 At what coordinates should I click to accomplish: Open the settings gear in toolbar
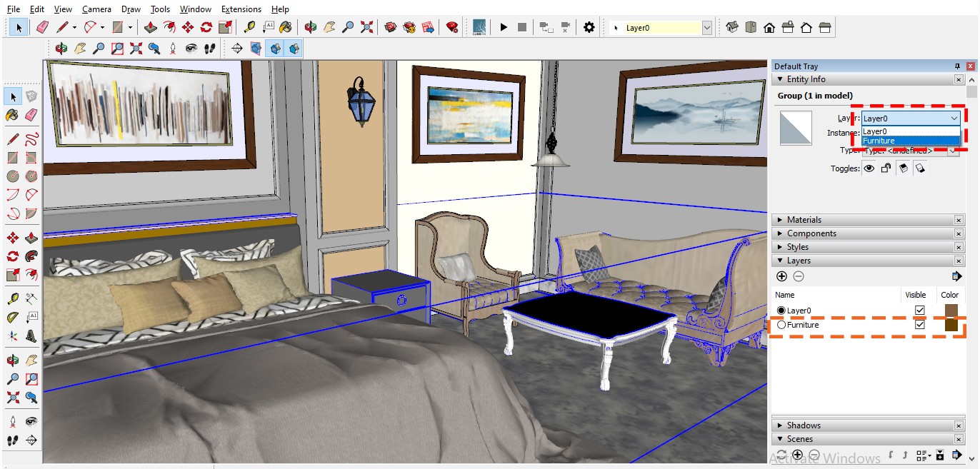[589, 27]
